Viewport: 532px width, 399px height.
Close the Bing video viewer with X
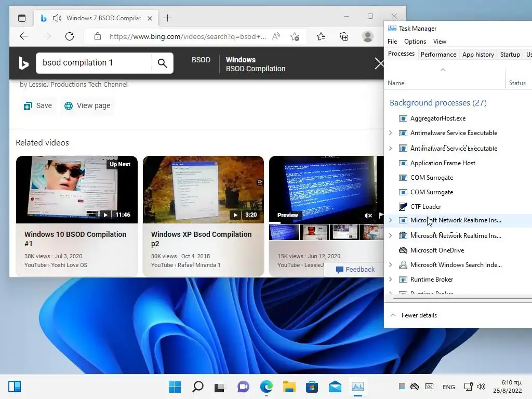379,63
